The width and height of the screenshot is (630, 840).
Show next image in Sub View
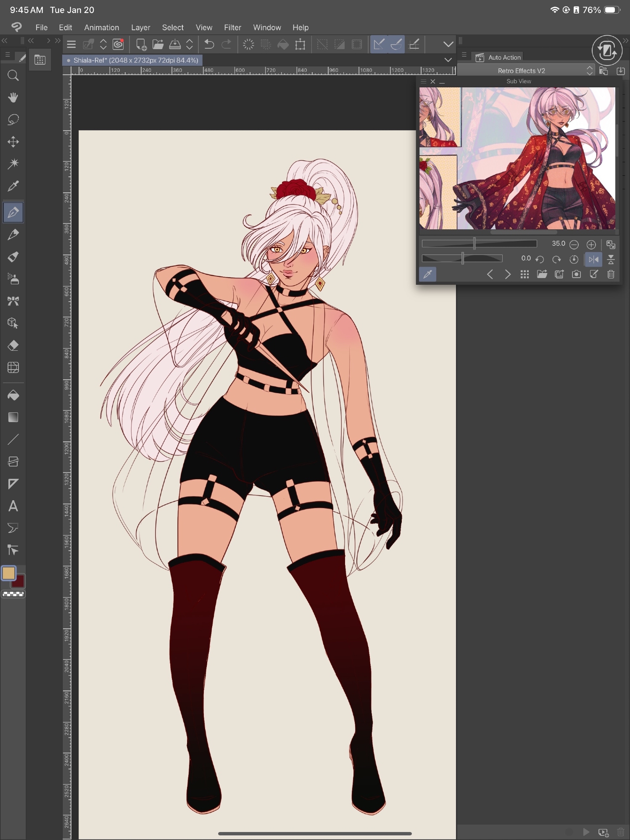(508, 274)
